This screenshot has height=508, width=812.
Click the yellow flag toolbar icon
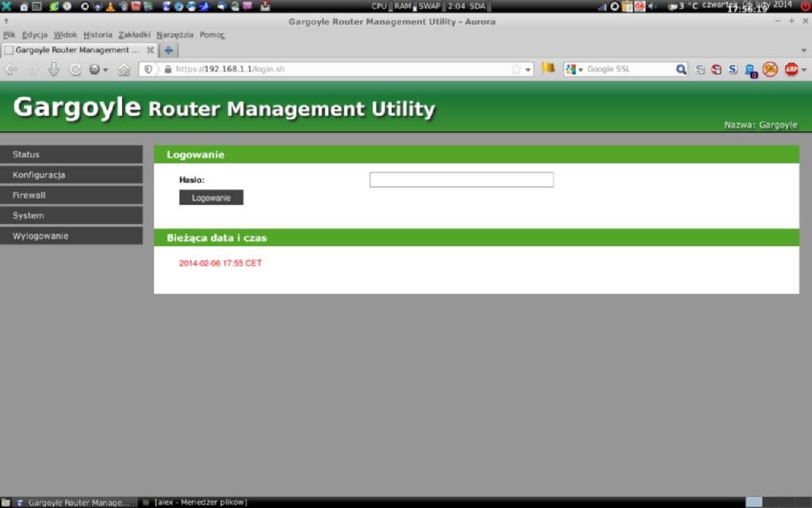[x=549, y=68]
